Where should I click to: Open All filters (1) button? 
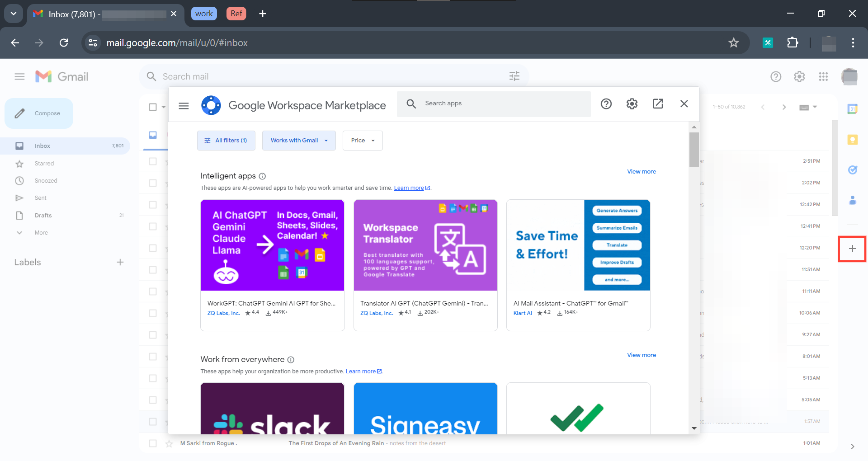[x=226, y=141]
